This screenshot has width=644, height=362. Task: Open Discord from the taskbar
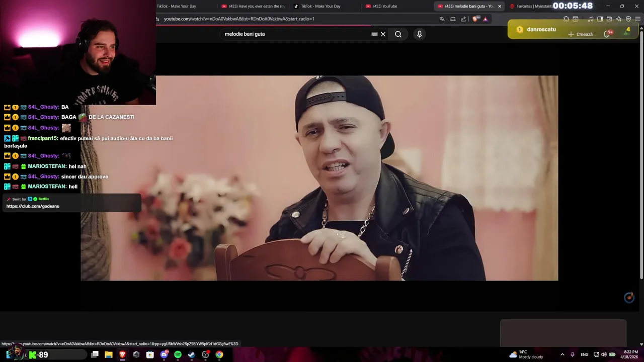pos(164,354)
